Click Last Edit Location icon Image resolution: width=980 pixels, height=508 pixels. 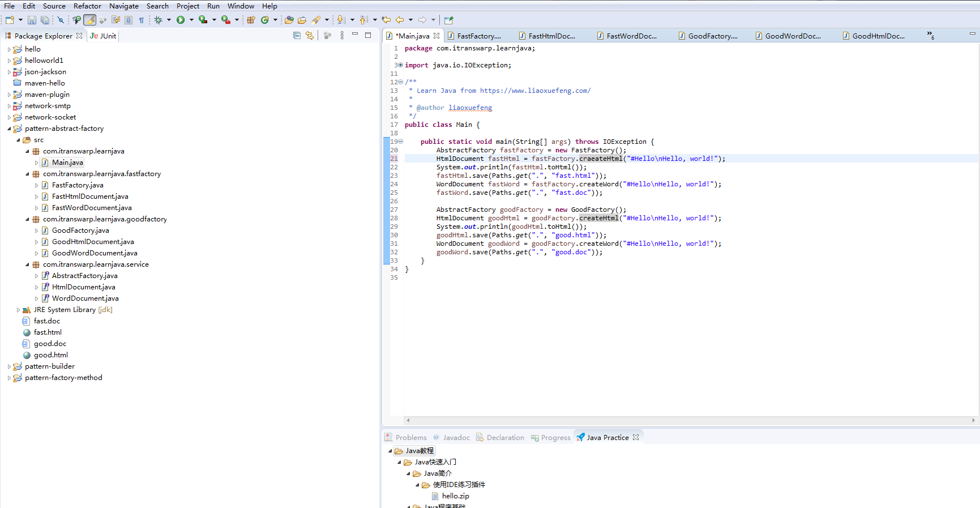(x=386, y=20)
